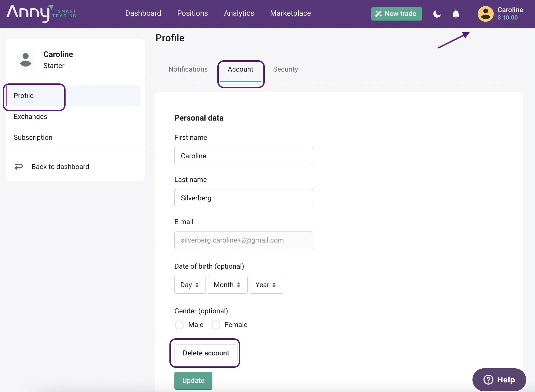Click the Gender (optional) label
The width and height of the screenshot is (535, 392).
201,311
